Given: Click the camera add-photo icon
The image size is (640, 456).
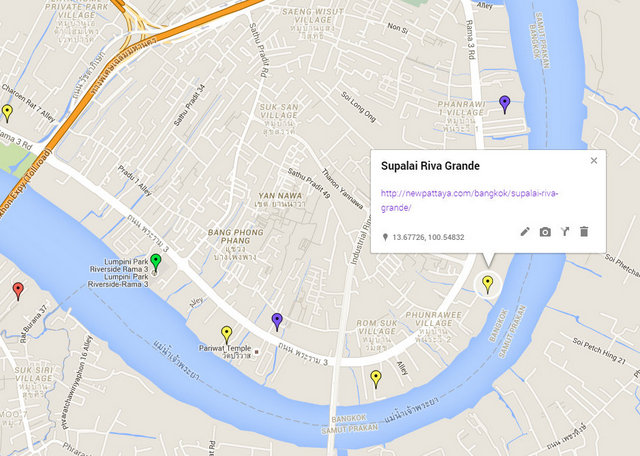Looking at the screenshot, I should [545, 232].
